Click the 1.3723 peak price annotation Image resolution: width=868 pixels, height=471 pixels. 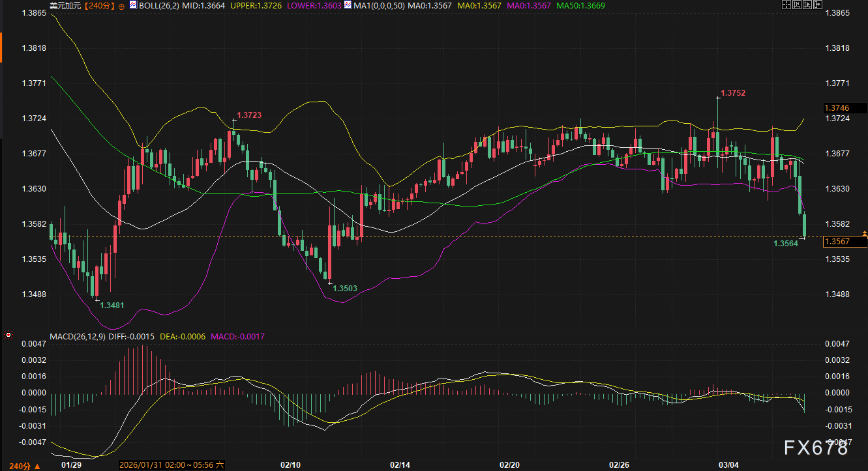click(248, 115)
